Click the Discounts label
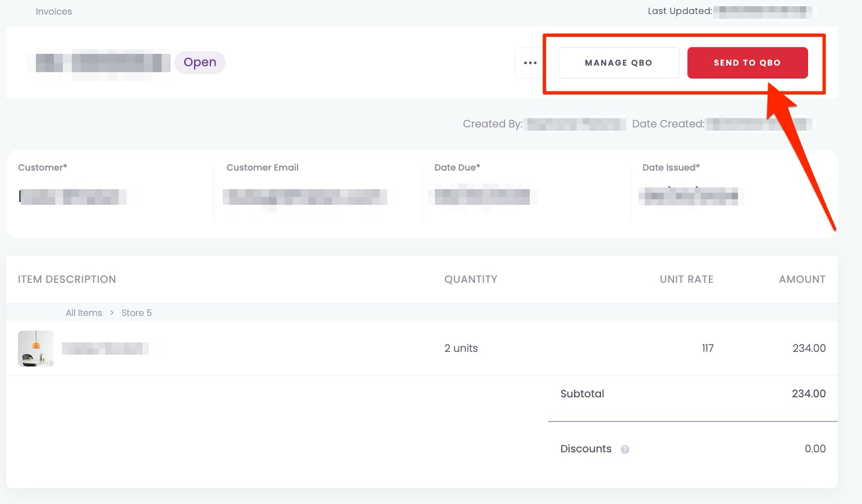The image size is (862, 504). click(x=586, y=448)
